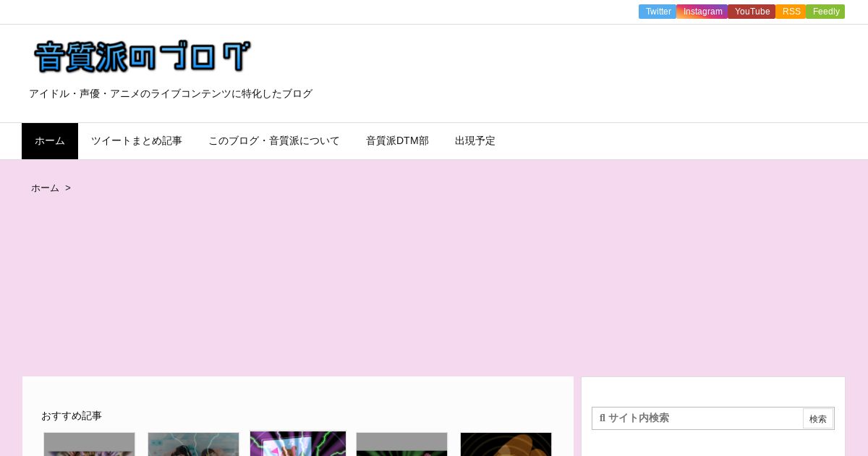This screenshot has height=456, width=868.
Task: Open the Twitter social link
Action: point(658,12)
